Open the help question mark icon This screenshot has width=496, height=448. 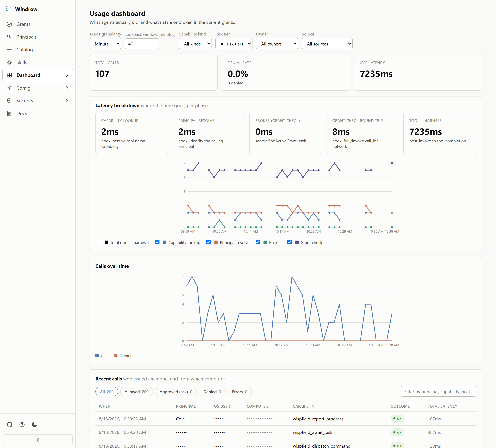pos(22,424)
